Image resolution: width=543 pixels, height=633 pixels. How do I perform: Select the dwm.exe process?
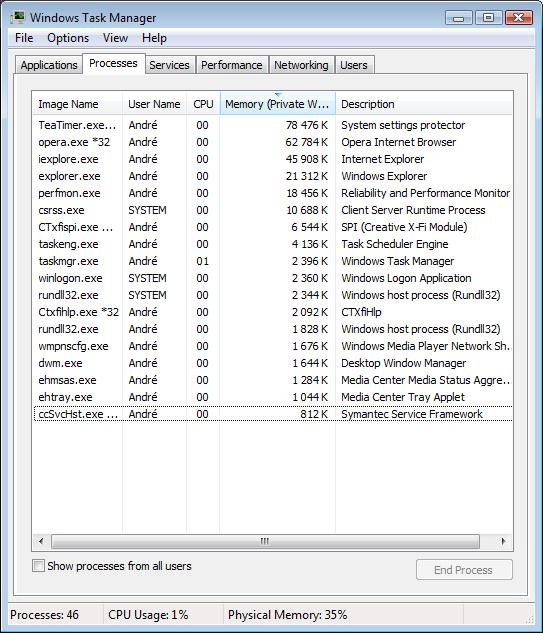click(273, 363)
